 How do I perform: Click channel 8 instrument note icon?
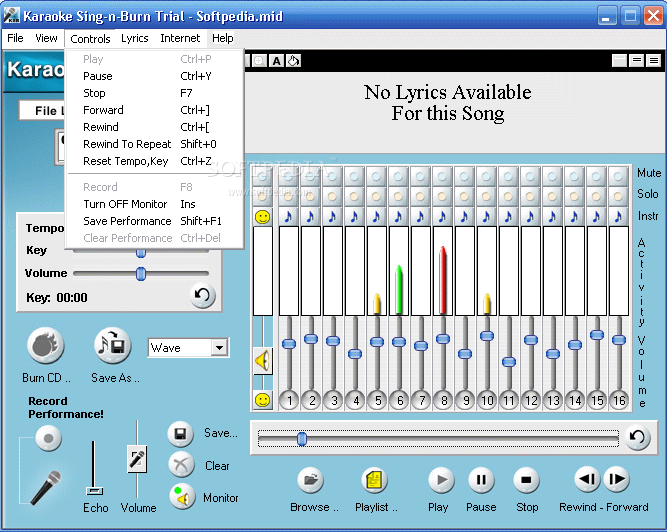(x=442, y=217)
